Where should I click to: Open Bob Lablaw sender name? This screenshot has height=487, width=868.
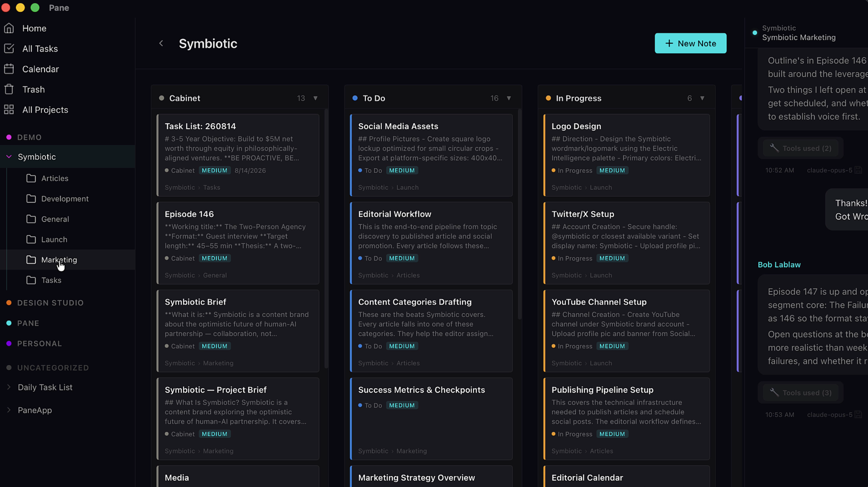point(779,265)
